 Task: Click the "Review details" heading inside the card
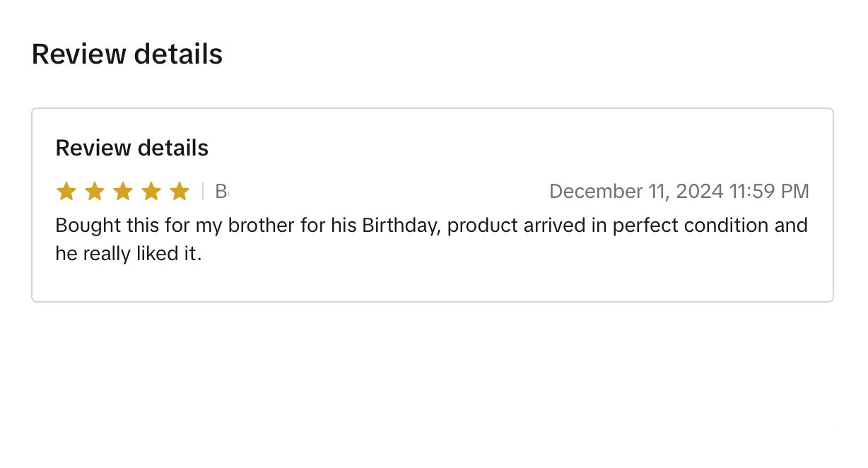[x=132, y=148]
